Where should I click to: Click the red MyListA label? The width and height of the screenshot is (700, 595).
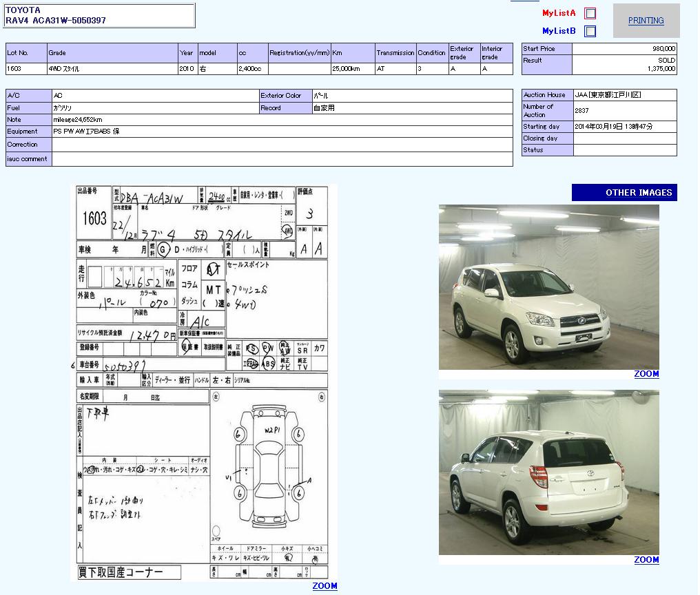click(559, 13)
